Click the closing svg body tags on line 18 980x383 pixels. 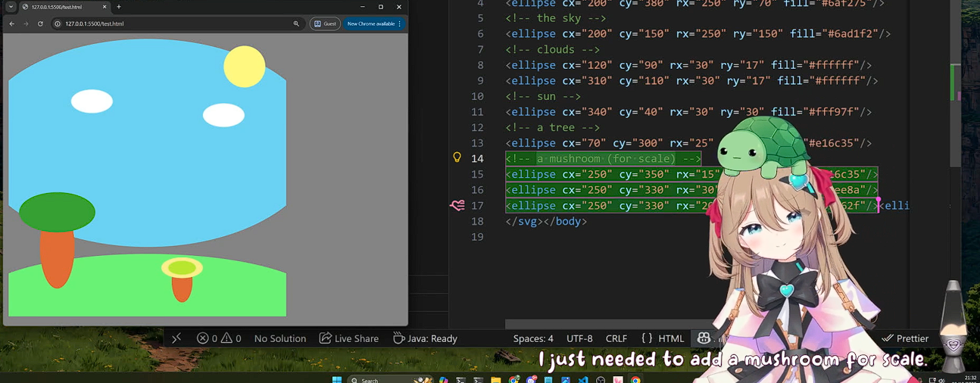(546, 221)
